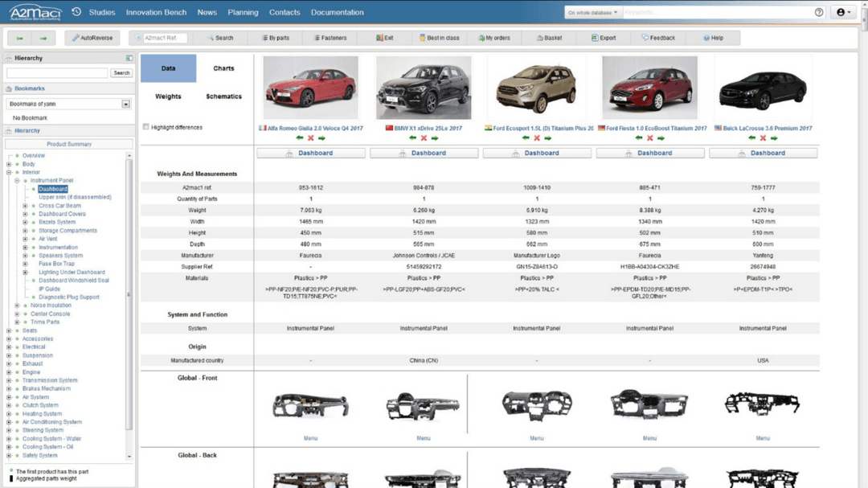Open the Bookmarks of yann dropdown
The height and width of the screenshot is (488, 868).
pos(68,105)
